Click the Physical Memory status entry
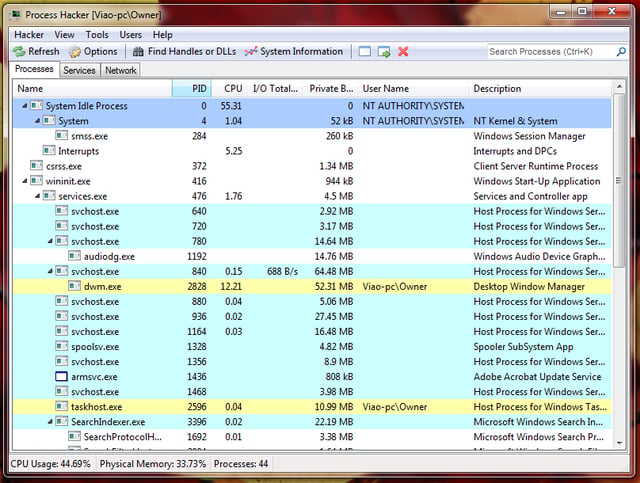Viewport: 640px width, 483px height. [153, 464]
